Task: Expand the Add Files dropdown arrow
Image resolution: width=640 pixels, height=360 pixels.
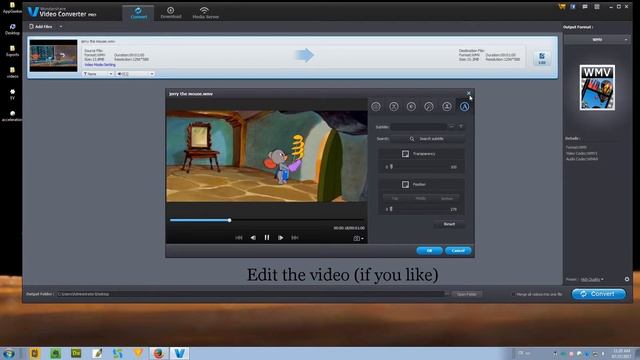Action: coord(61,27)
